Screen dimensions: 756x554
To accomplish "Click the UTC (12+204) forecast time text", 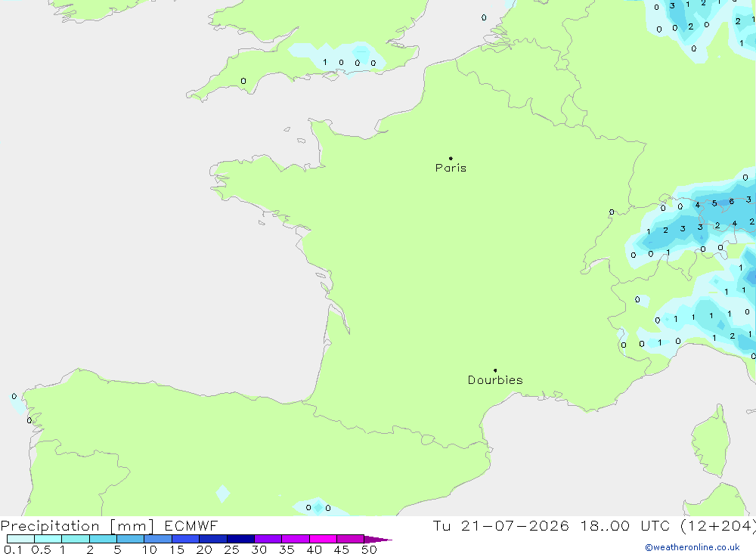I will point(698,526).
